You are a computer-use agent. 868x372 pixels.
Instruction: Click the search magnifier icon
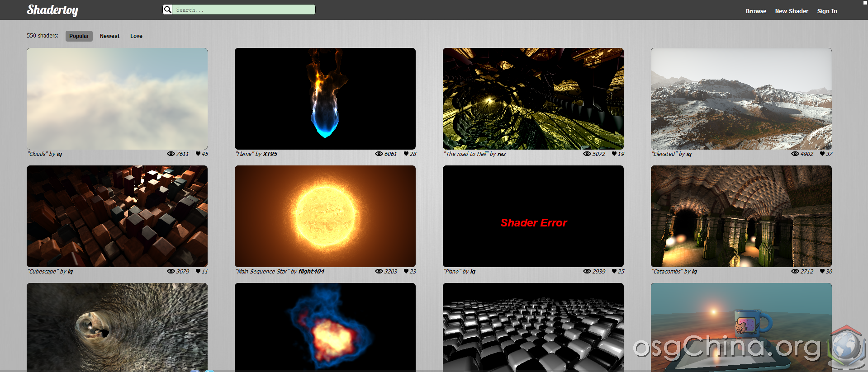[x=167, y=9]
